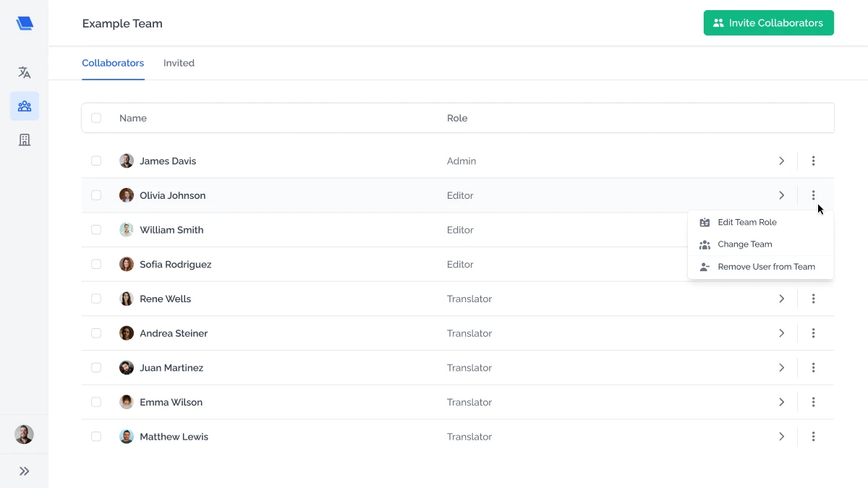The width and height of the screenshot is (868, 488).
Task: Click the Invite Collaborators button
Action: coord(768,23)
